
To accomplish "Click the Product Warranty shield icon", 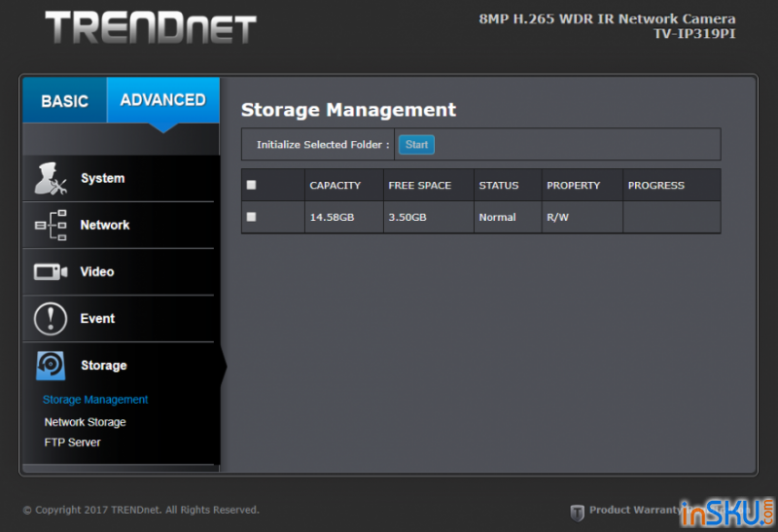I will [x=577, y=513].
